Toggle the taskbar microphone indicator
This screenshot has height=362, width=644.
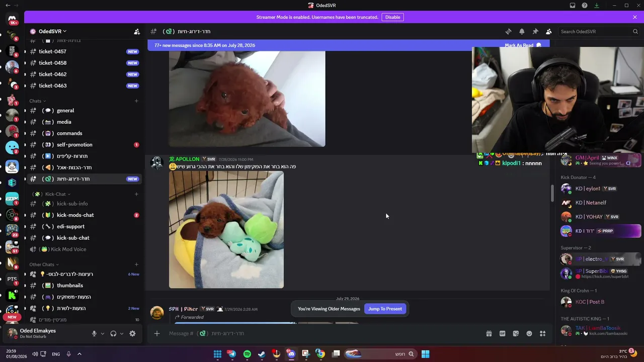click(69, 354)
